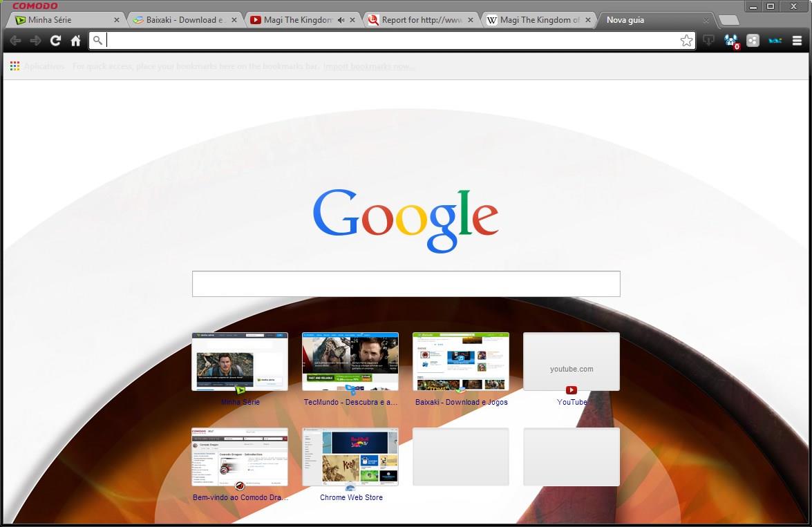Close the Wikipedia Magi tab
Image resolution: width=812 pixels, height=527 pixels.
coord(588,20)
